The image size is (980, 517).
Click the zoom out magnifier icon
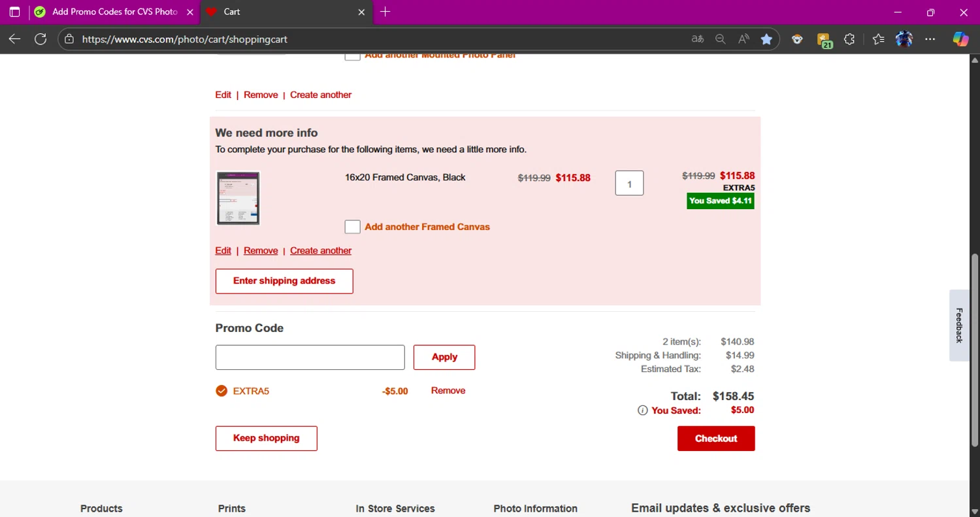(x=721, y=39)
